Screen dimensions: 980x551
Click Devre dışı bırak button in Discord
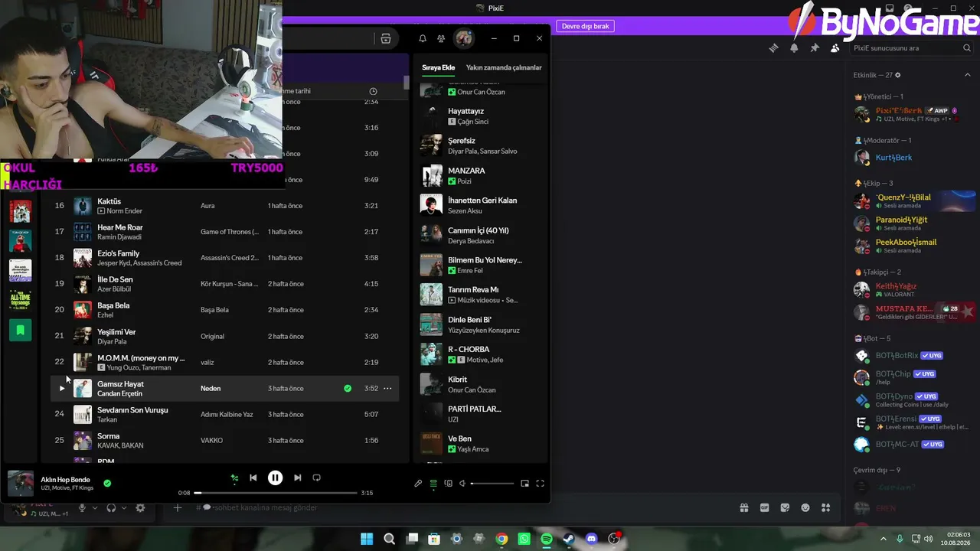click(x=586, y=26)
